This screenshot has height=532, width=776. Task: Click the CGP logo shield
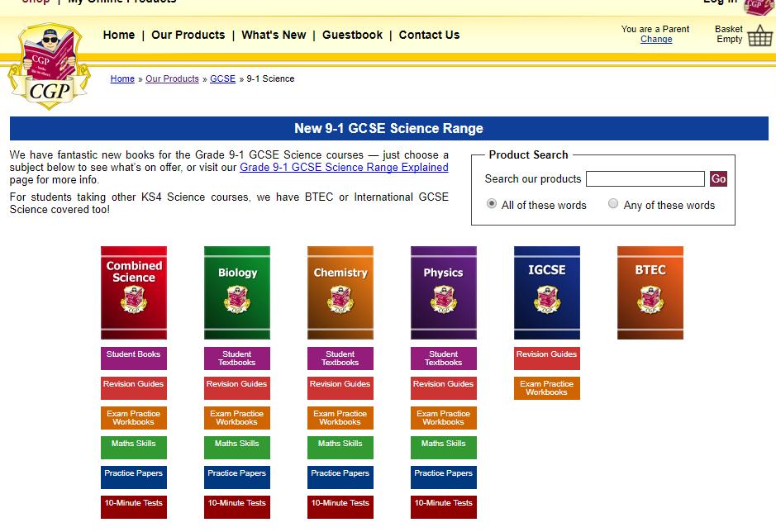click(x=49, y=66)
